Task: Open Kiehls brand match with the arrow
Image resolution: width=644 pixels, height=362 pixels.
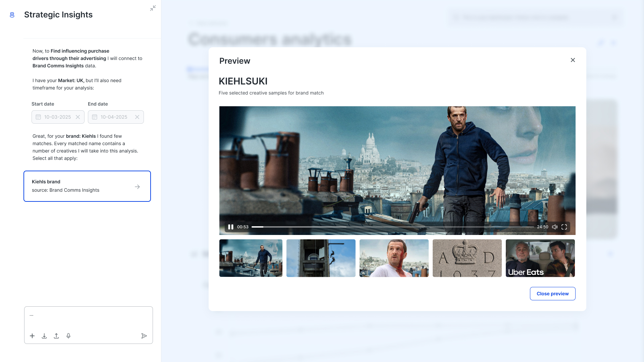Action: [137, 187]
